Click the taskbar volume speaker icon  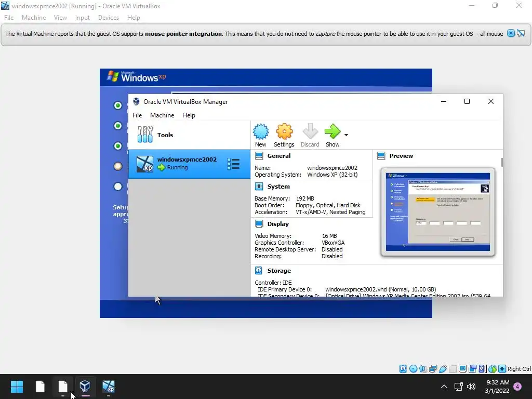click(x=471, y=387)
